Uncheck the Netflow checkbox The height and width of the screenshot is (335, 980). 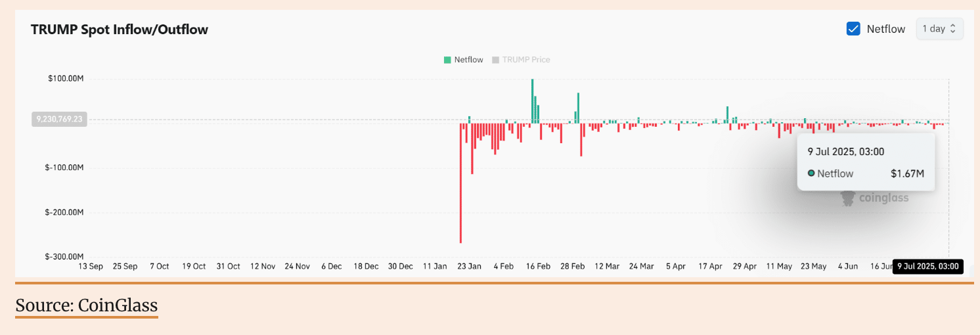(x=853, y=29)
